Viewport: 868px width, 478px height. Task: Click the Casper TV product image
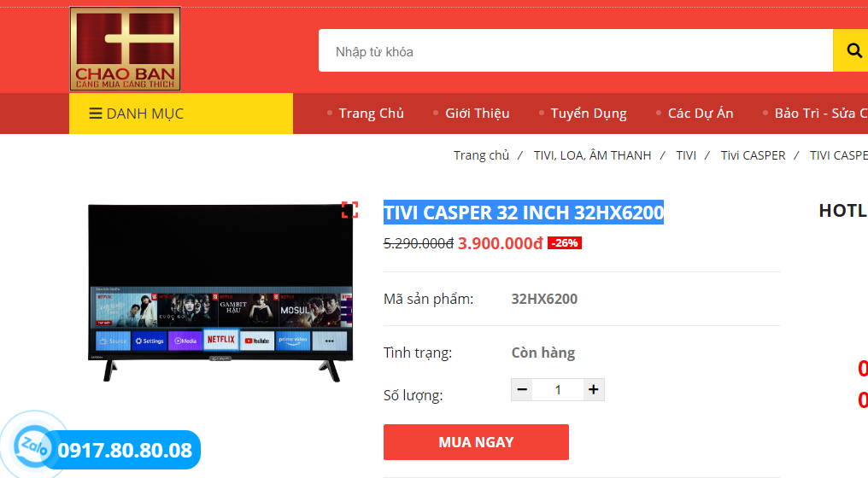click(x=220, y=291)
